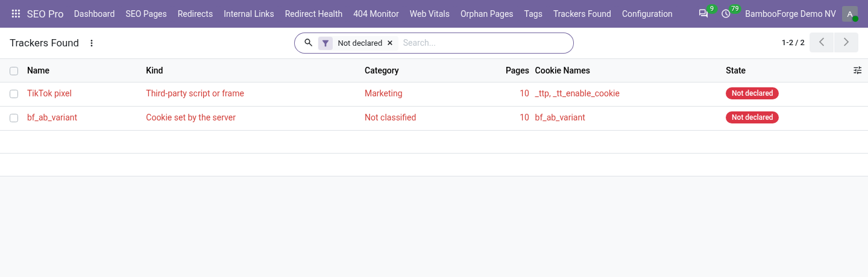Image resolution: width=868 pixels, height=277 pixels.
Task: Open the Web Vitals menu
Action: (429, 14)
